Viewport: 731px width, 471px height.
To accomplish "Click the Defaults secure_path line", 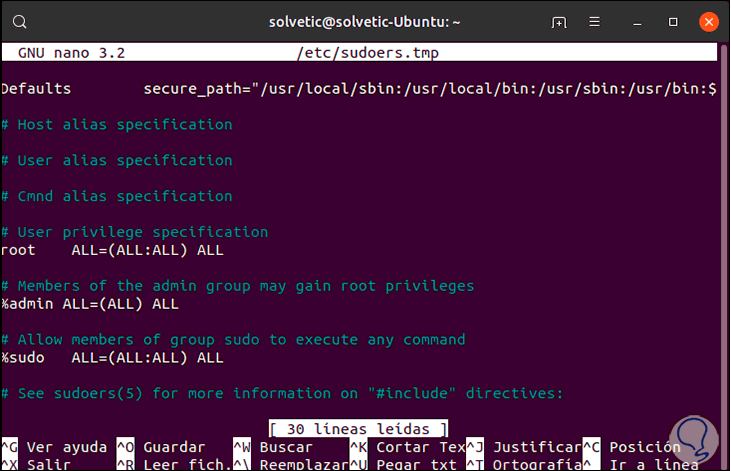I will point(358,89).
